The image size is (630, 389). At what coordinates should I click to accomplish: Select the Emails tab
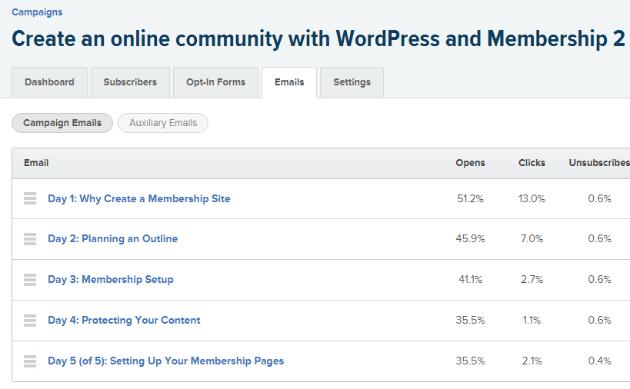pos(289,82)
